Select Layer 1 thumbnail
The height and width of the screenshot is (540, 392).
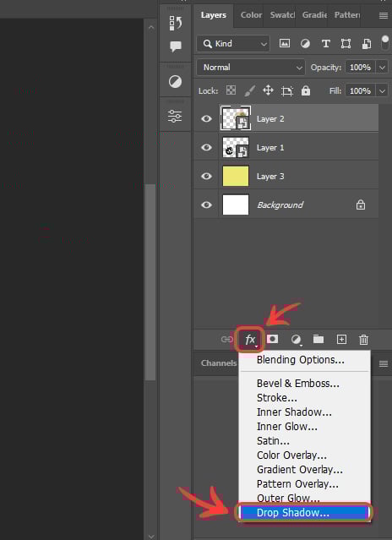tap(236, 147)
